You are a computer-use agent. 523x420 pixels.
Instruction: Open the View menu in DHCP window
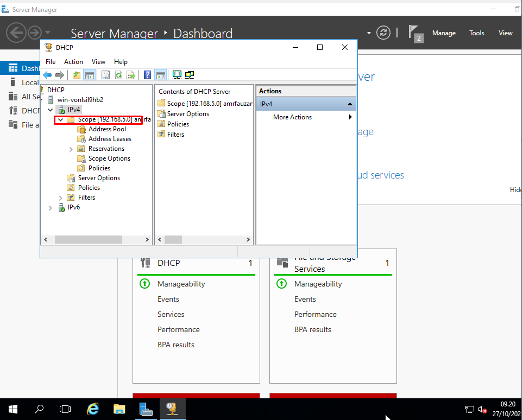pyautogui.click(x=98, y=62)
